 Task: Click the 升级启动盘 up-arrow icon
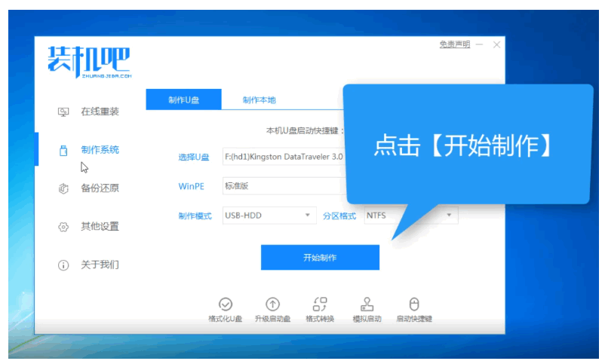pyautogui.click(x=272, y=304)
